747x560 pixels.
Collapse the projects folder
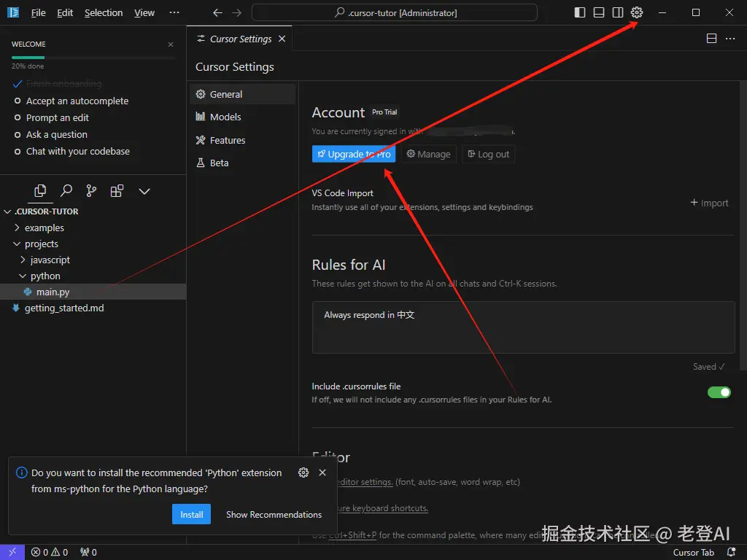[x=93, y=244]
